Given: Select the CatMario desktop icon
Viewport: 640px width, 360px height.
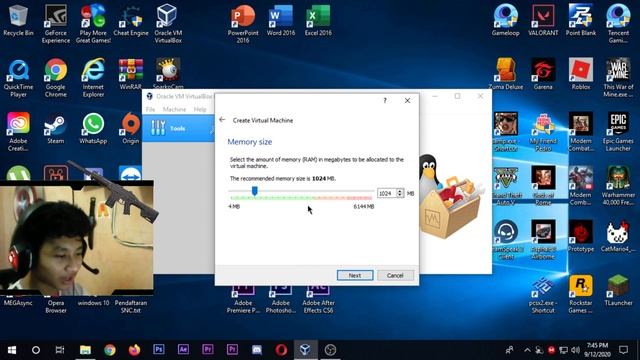Looking at the screenshot, I should click(618, 236).
